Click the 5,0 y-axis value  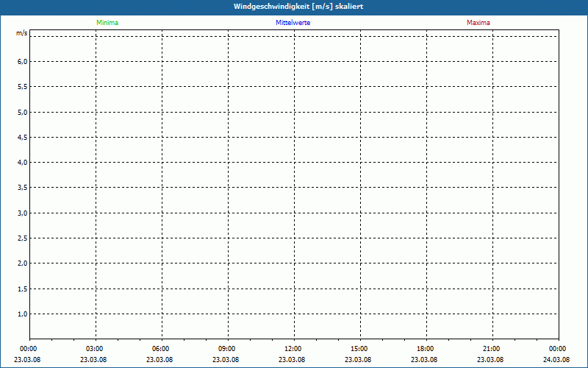tap(23, 113)
